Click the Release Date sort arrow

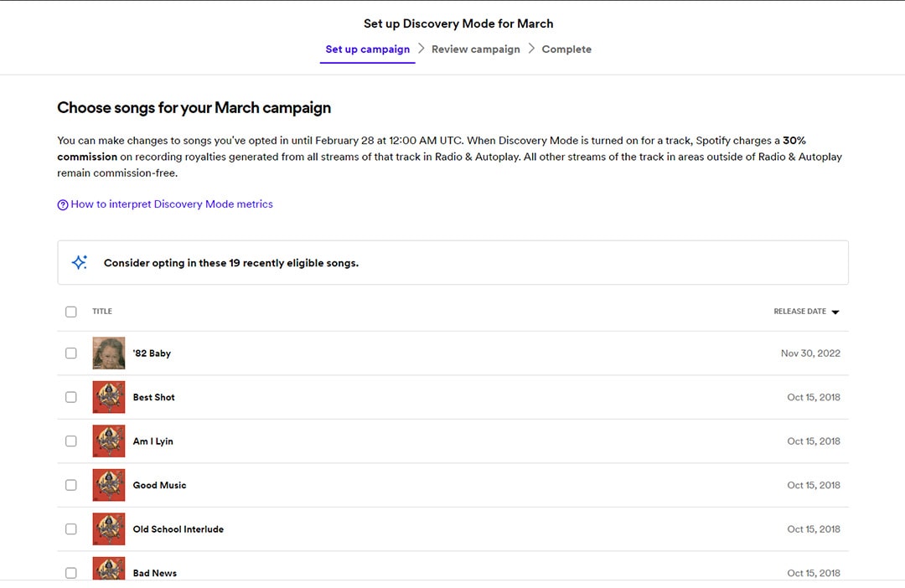(835, 312)
